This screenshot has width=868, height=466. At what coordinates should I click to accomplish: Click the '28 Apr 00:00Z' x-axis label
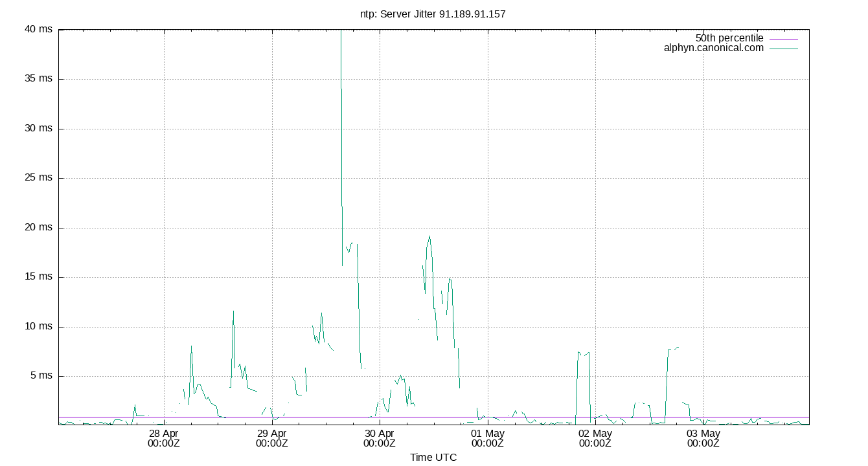click(x=164, y=438)
